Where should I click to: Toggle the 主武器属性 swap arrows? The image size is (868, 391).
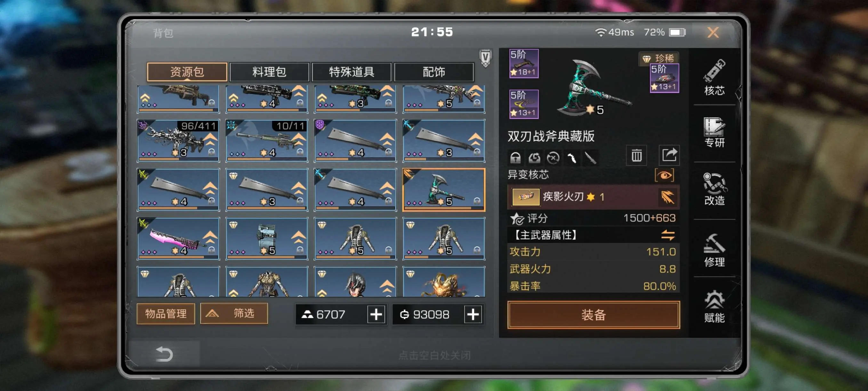click(668, 235)
